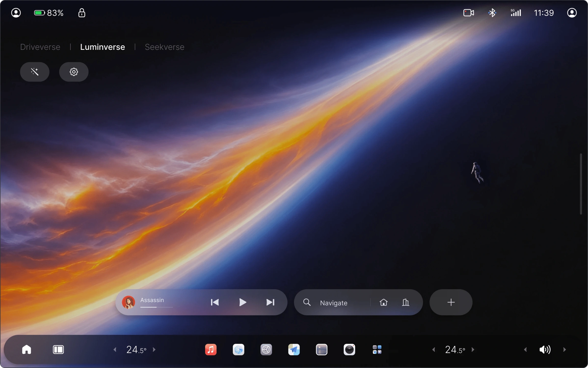
Task: Open the grey circular app icon in dock
Action: [x=266, y=349]
